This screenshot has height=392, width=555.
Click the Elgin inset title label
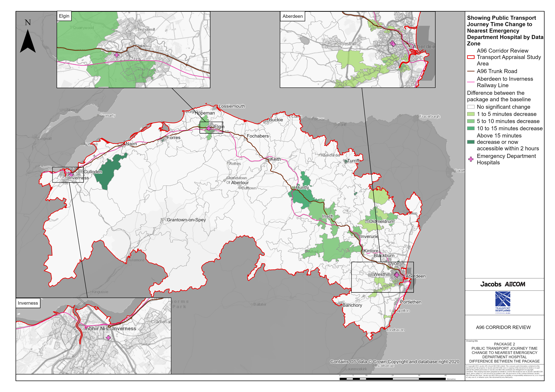[x=64, y=16]
